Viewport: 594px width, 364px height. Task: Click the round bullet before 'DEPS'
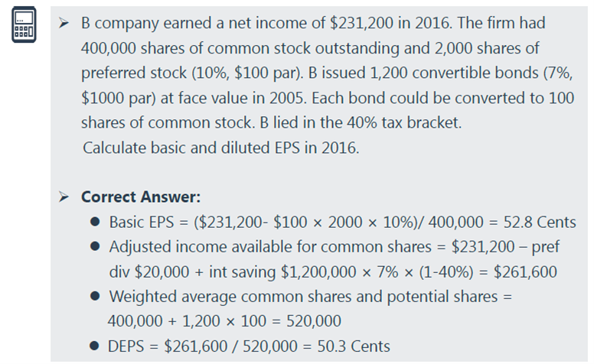pyautogui.click(x=94, y=346)
